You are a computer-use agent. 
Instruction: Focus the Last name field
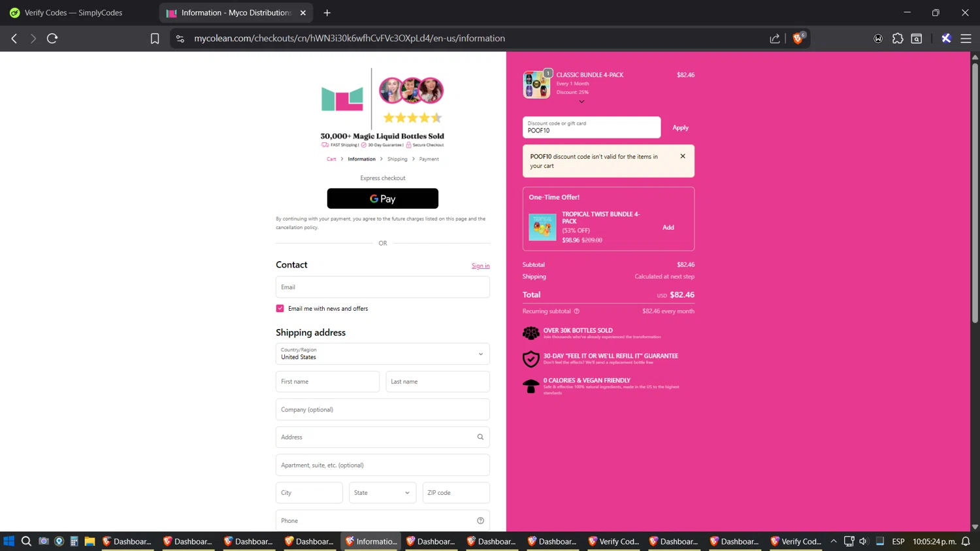438,382
